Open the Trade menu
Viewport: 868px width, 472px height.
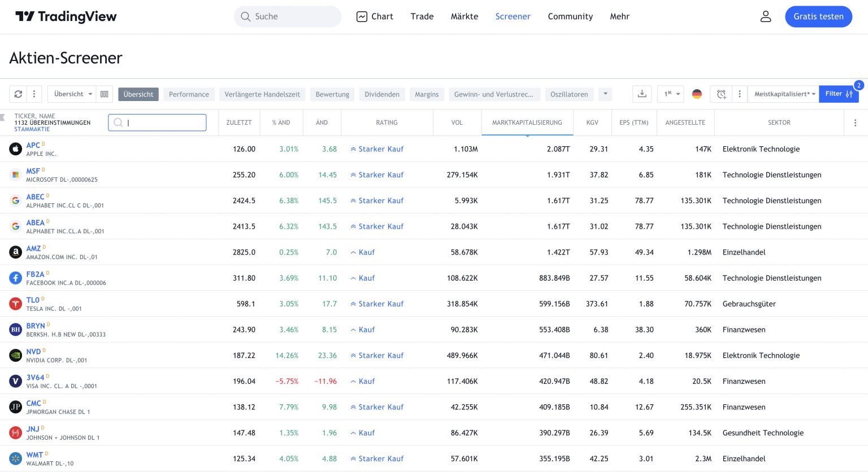(422, 16)
